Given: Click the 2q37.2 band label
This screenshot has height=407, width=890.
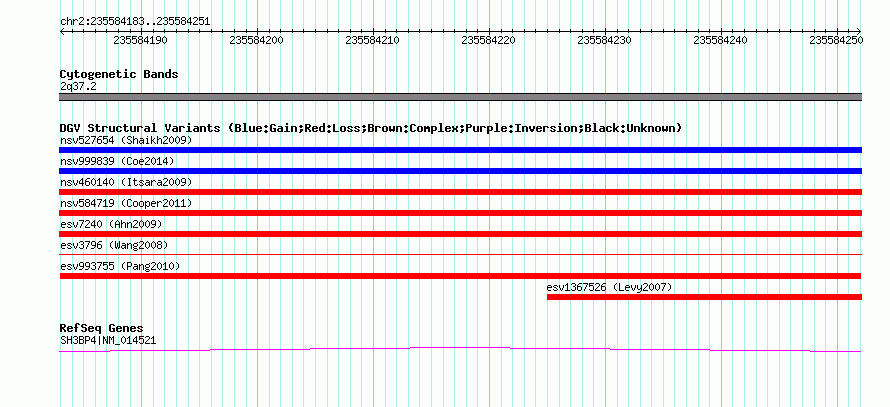Looking at the screenshot, I should pos(76,87).
